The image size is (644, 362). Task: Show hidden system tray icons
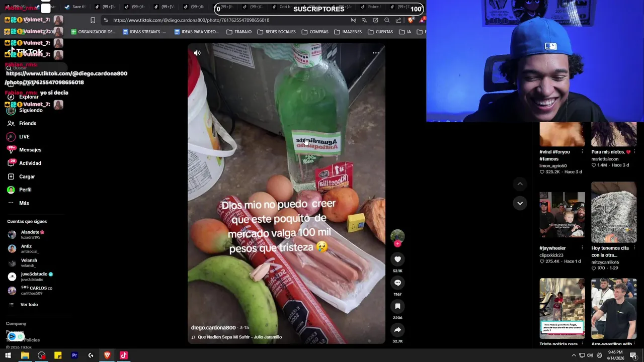(574, 355)
